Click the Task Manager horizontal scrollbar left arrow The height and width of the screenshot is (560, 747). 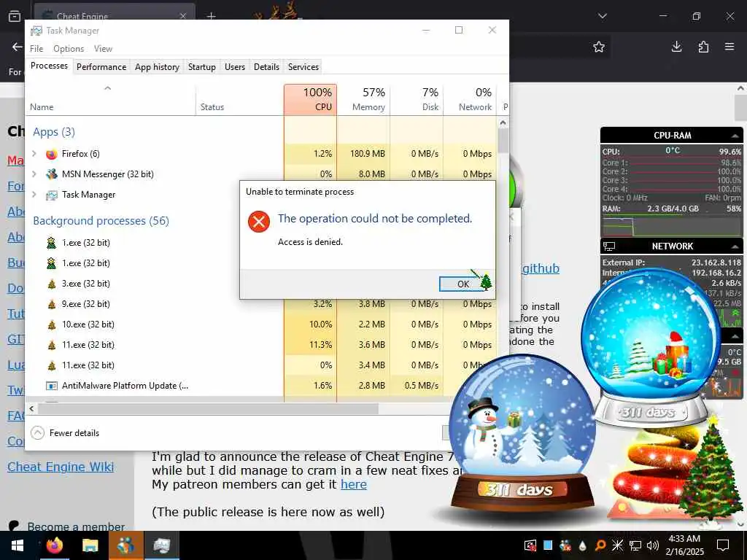point(31,408)
